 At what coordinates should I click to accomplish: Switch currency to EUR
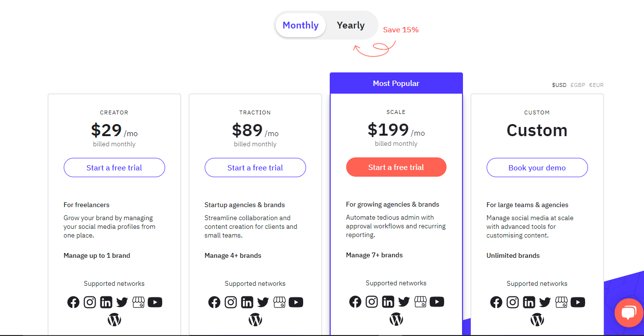596,85
